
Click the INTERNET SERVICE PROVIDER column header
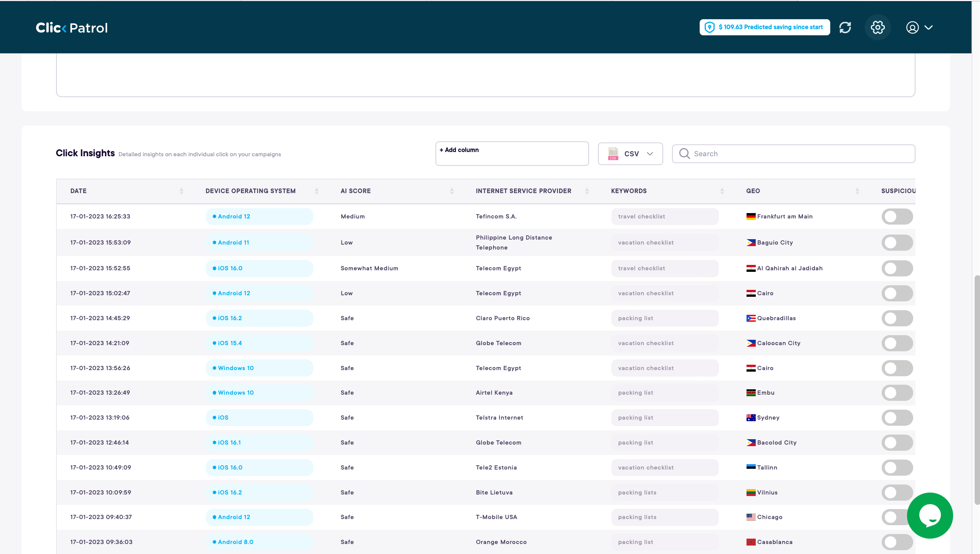click(x=523, y=191)
